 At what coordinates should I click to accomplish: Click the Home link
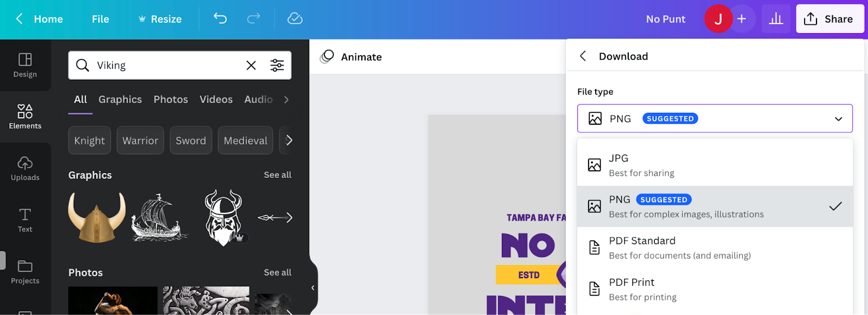pyautogui.click(x=48, y=19)
